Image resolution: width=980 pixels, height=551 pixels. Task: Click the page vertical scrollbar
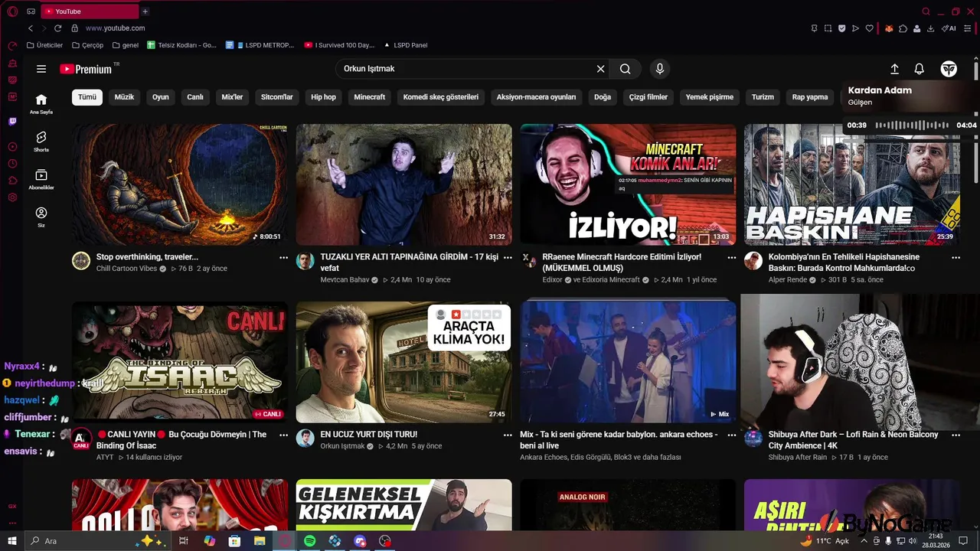[x=976, y=122]
